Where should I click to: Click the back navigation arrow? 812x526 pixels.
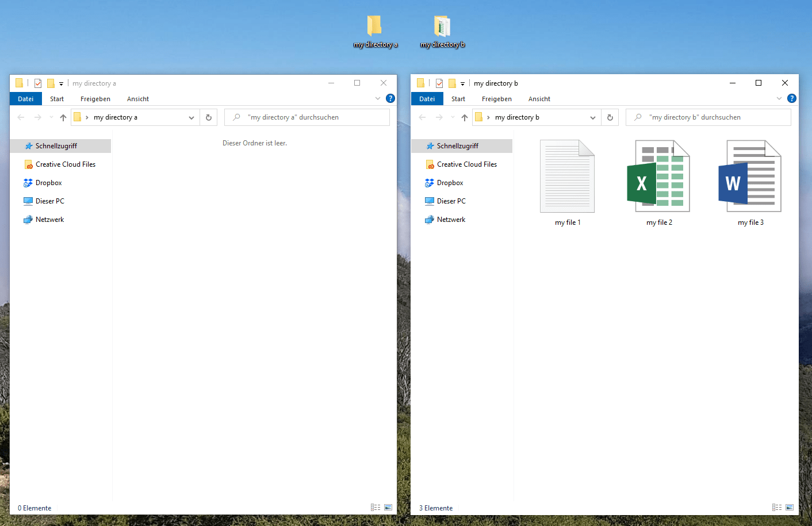click(x=21, y=117)
